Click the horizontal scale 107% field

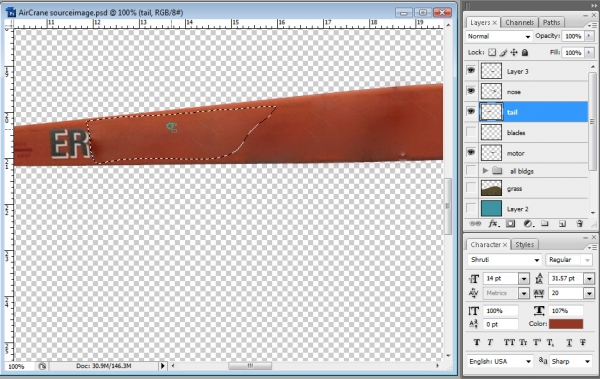566,310
